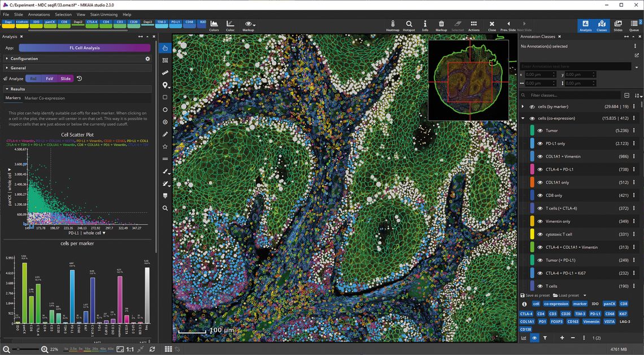The image size is (644, 355).
Task: Expand the Configuration section
Action: pos(24,59)
